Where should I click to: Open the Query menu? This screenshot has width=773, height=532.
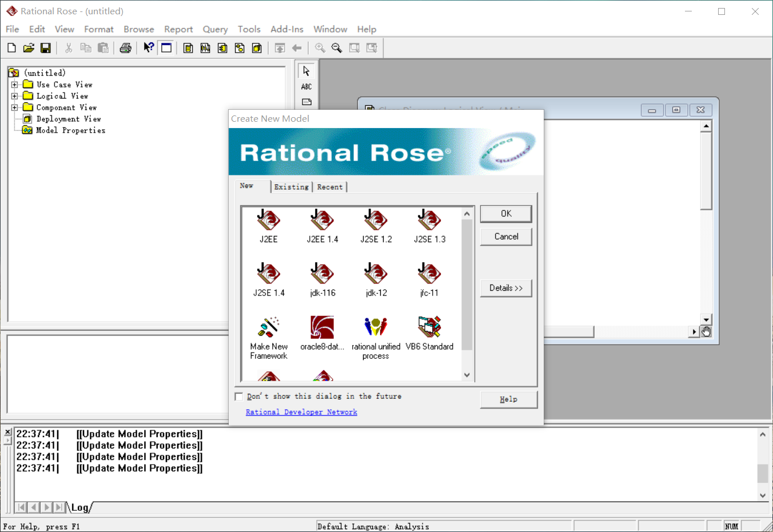[215, 29]
